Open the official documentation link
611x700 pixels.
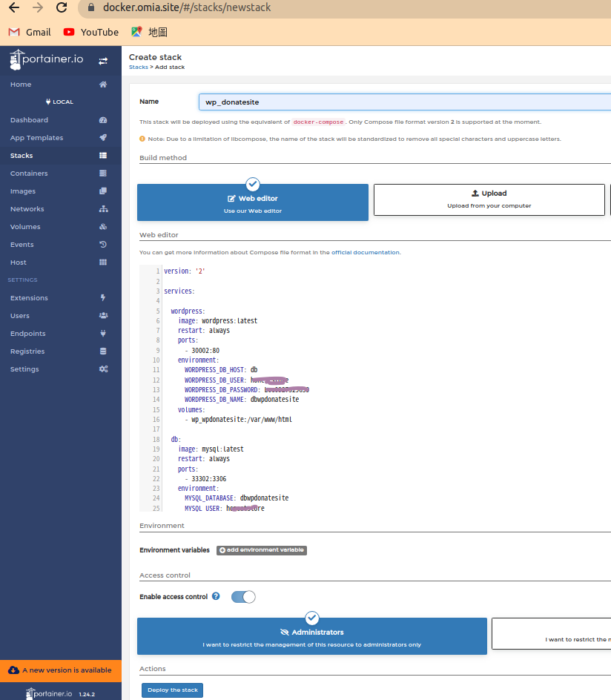366,252
